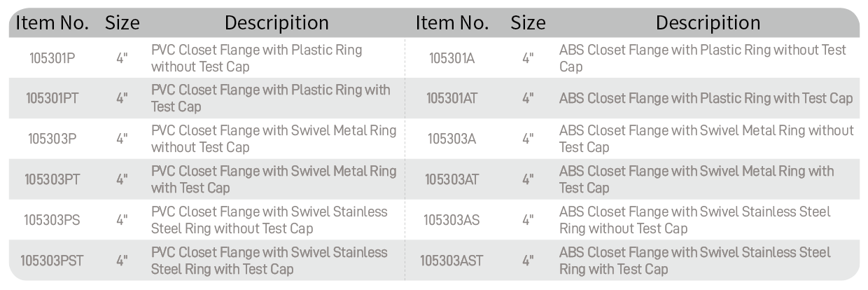868x290 pixels.
Task: Select the 105301PT item number cell
Action: (x=52, y=99)
